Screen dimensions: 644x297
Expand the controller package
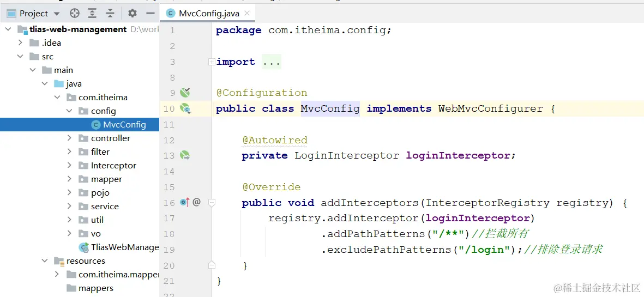coord(69,138)
